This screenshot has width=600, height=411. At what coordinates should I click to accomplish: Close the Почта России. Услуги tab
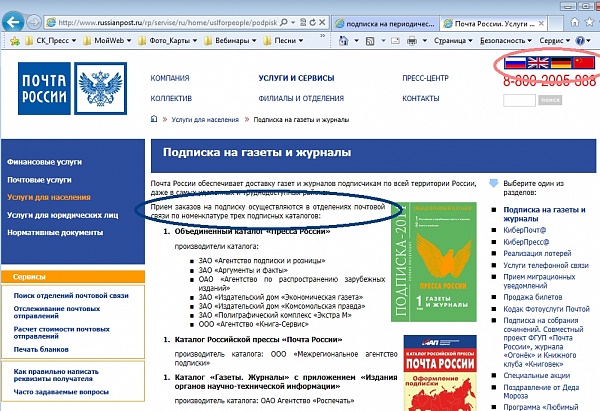click(x=541, y=23)
